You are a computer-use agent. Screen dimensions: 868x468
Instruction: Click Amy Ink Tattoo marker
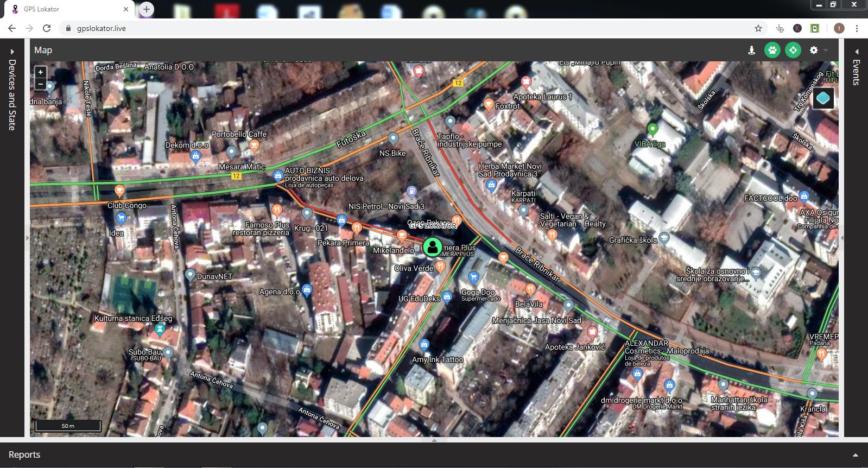pyautogui.click(x=424, y=345)
